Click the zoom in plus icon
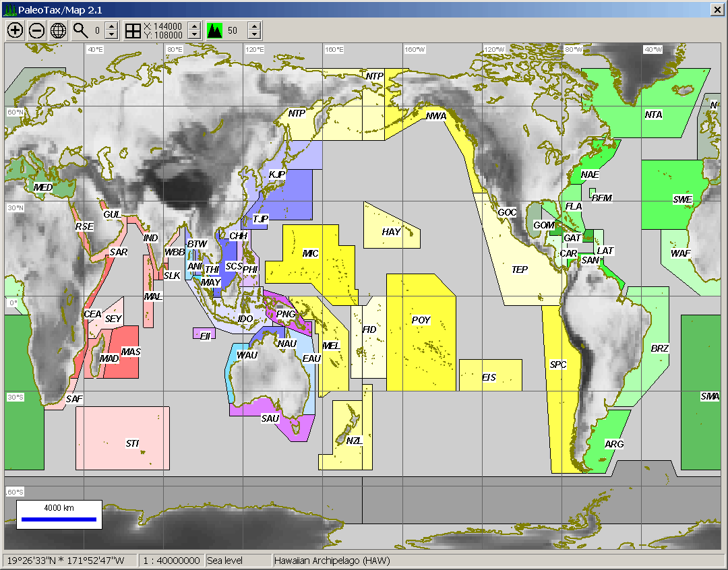Viewport: 728px width, 570px height. [15, 30]
